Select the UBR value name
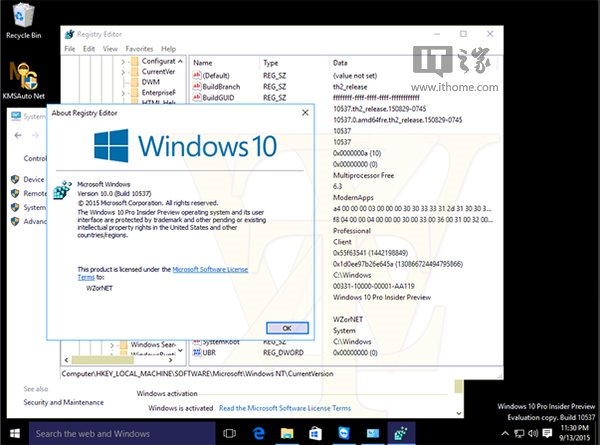Image resolution: width=600 pixels, height=445 pixels. click(209, 352)
